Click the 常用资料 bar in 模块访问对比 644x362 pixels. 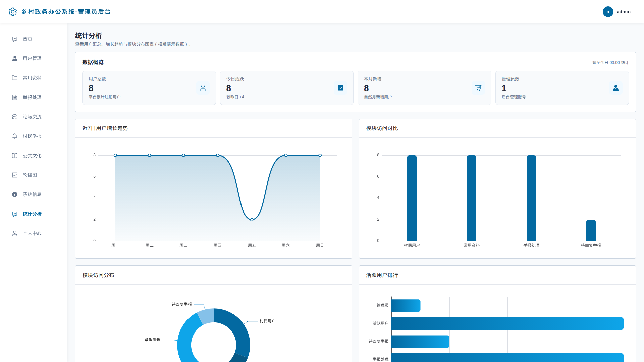[x=472, y=198]
